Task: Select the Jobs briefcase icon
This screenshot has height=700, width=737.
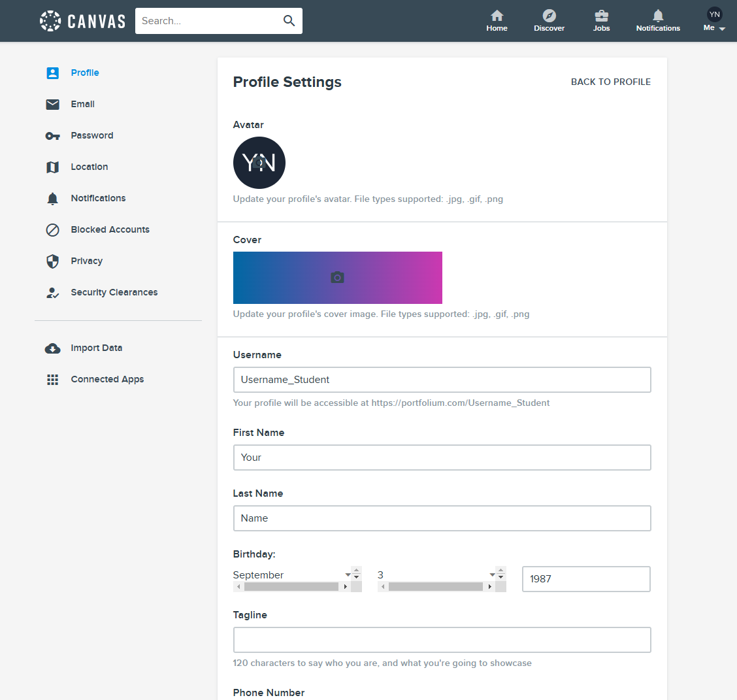Action: (x=601, y=16)
